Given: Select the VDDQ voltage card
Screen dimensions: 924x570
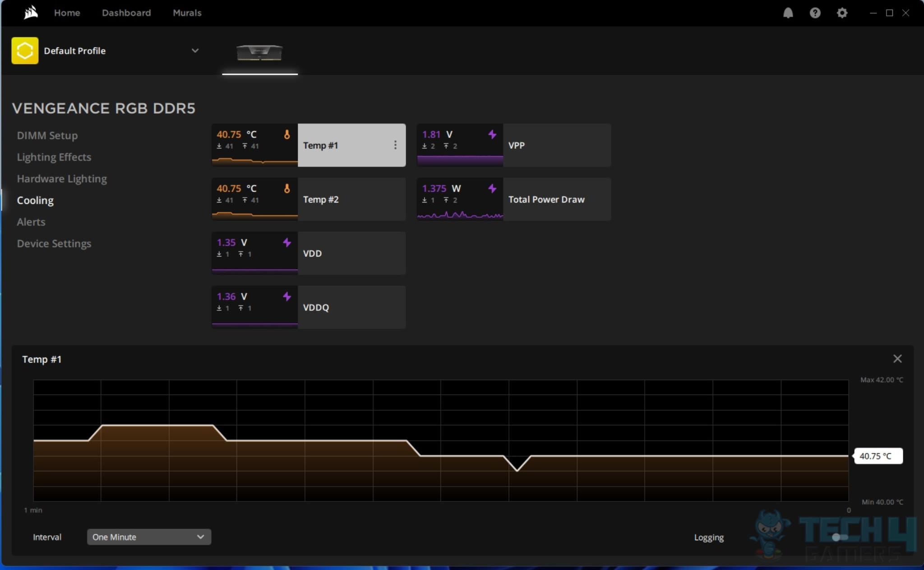Looking at the screenshot, I should point(309,308).
